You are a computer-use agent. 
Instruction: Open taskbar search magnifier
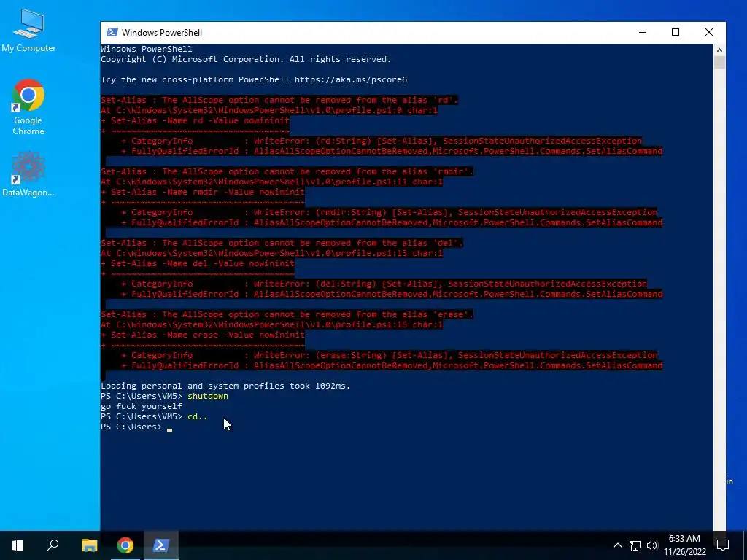coord(53,545)
